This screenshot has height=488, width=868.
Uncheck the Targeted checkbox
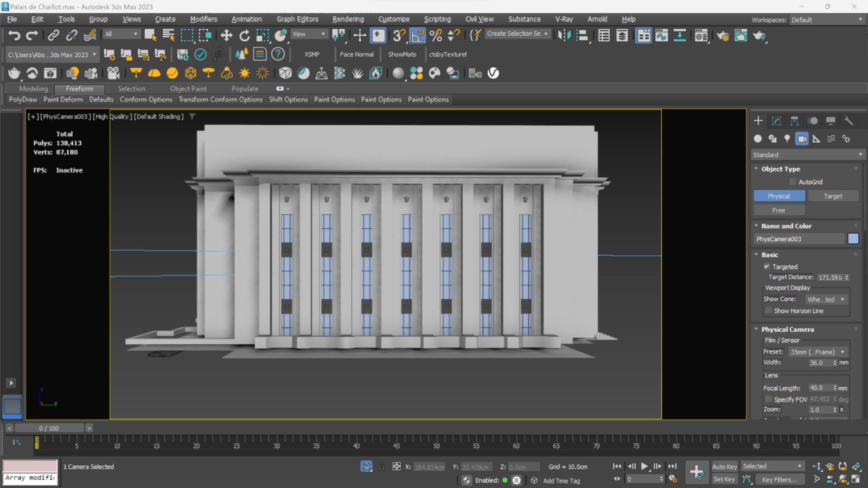pos(767,267)
